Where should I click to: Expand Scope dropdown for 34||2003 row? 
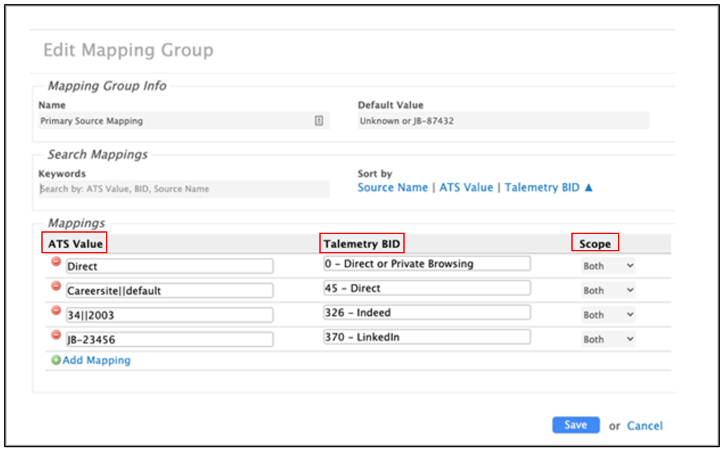(608, 314)
